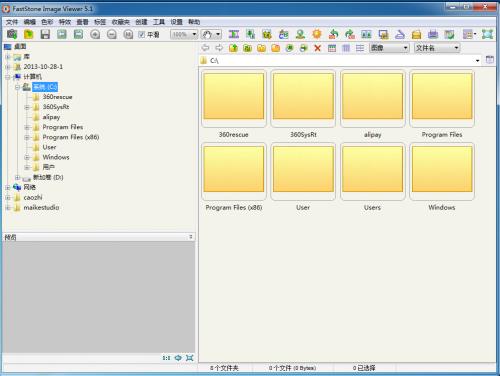Viewport: 500px width, 376px height.
Task: Click the Full Screen icon at toolbar end
Action: pos(487,34)
